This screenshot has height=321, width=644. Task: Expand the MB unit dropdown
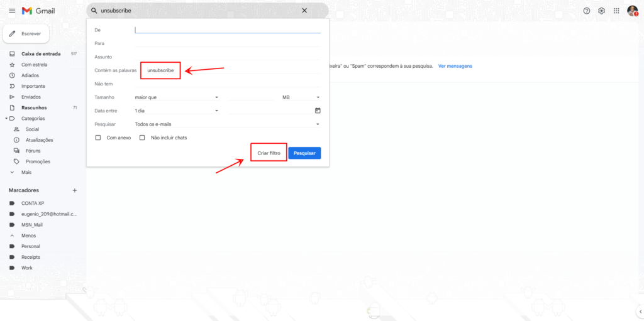301,97
